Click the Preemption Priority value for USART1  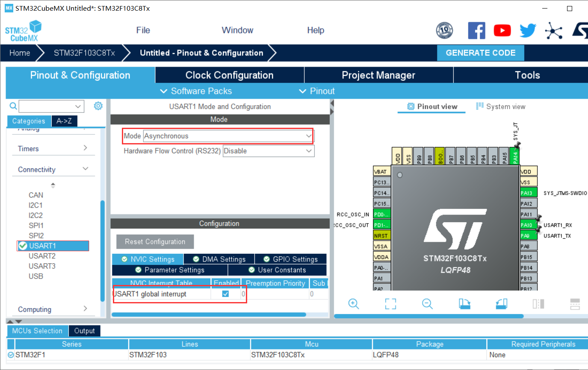click(x=275, y=294)
